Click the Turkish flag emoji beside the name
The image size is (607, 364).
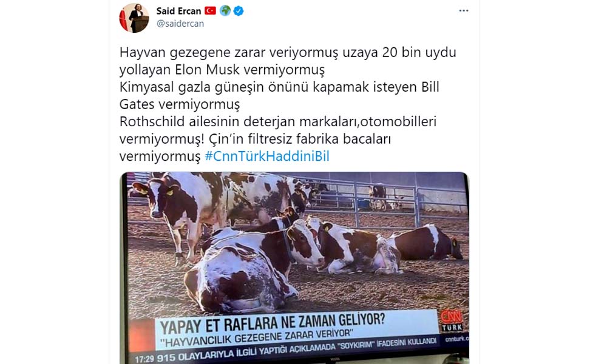(x=210, y=11)
